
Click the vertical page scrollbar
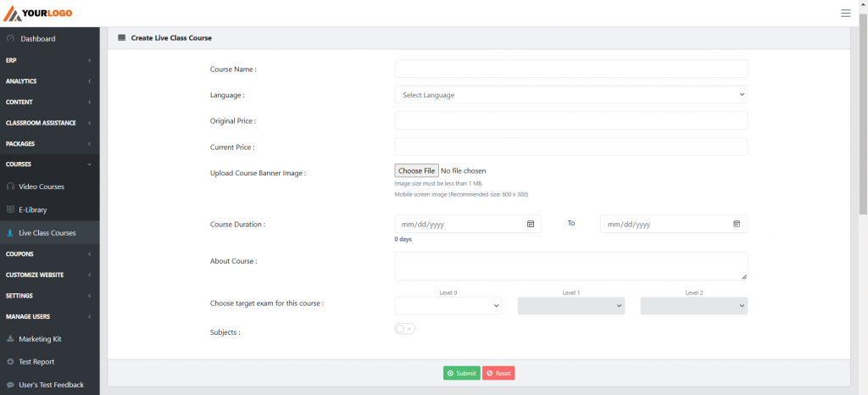(x=863, y=114)
